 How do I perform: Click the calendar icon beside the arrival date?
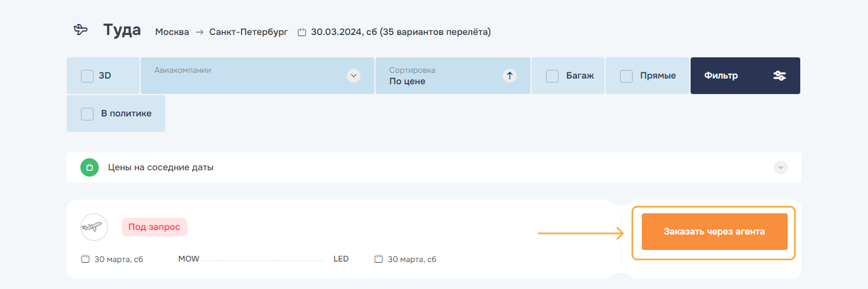(378, 259)
